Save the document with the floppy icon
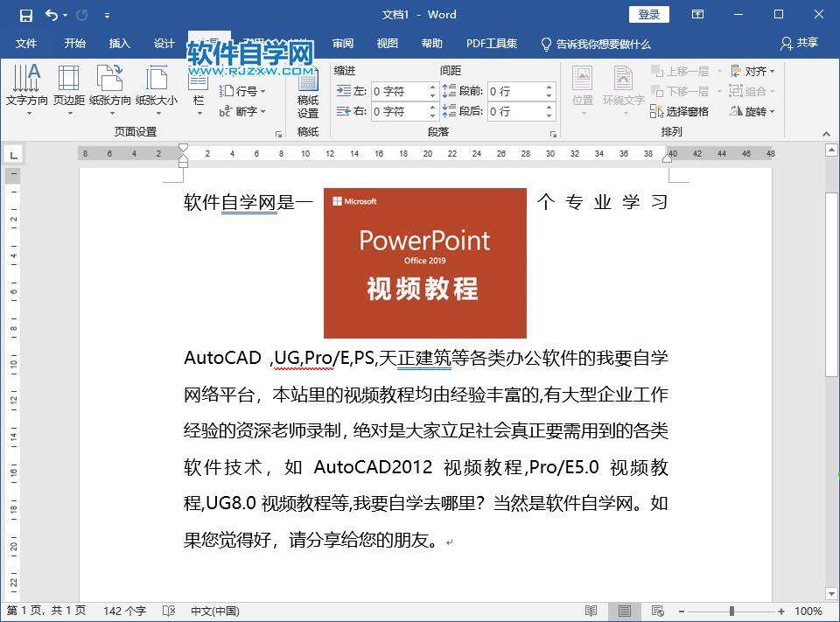 25,15
